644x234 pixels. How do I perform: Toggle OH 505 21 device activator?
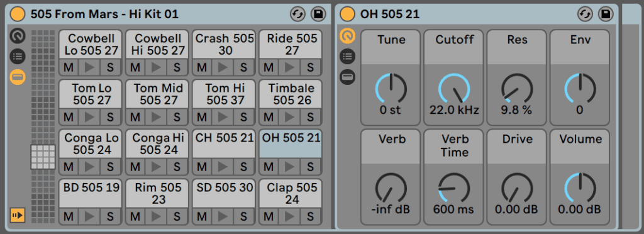347,14
